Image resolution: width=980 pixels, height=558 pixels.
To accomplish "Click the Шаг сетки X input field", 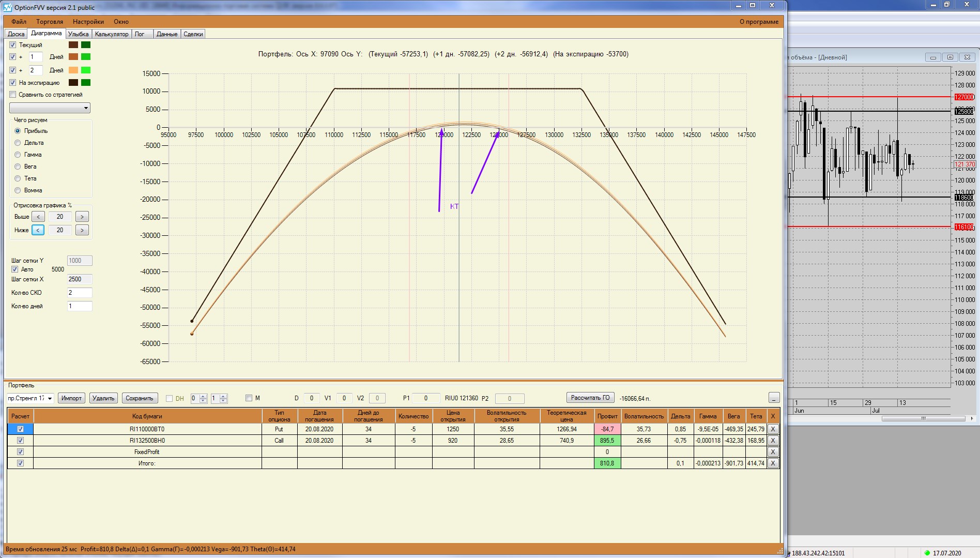I will pyautogui.click(x=80, y=279).
